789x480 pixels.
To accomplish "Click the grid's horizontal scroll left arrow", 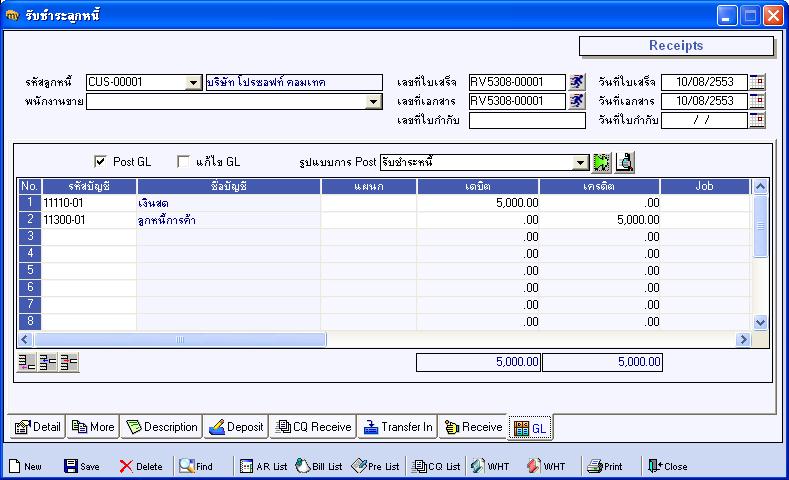I will click(25, 340).
